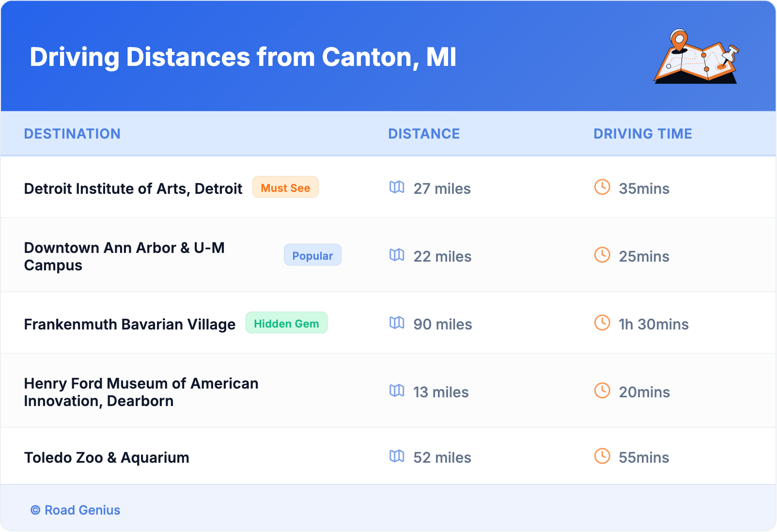Select Frankenmuth Bavarian Village destination
This screenshot has height=532, width=777.
point(130,324)
